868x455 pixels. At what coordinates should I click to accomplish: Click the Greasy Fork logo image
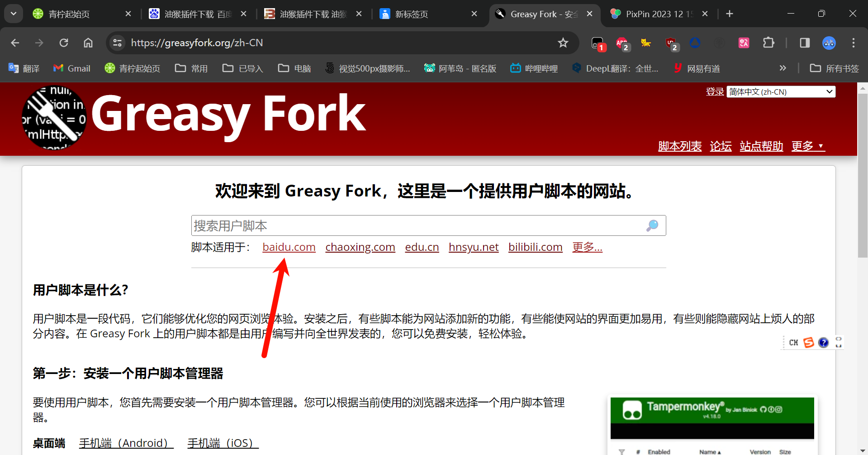pos(54,118)
